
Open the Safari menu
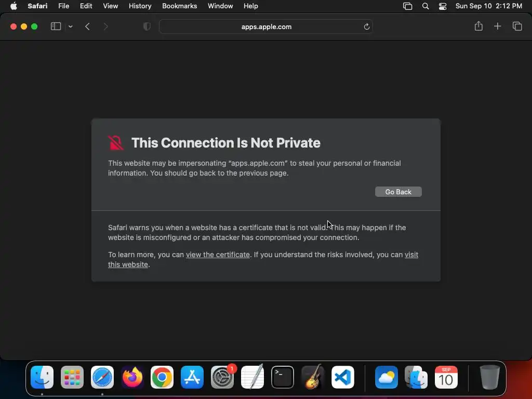(37, 6)
